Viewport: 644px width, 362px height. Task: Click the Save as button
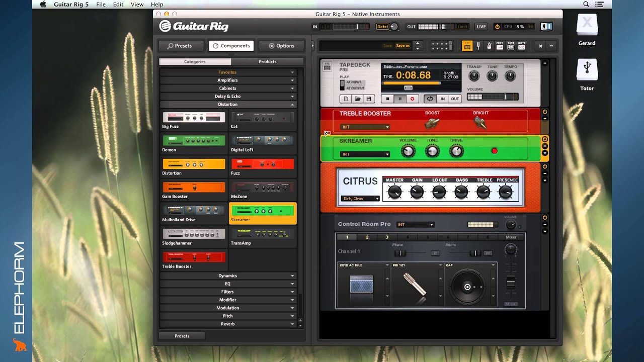(x=403, y=46)
